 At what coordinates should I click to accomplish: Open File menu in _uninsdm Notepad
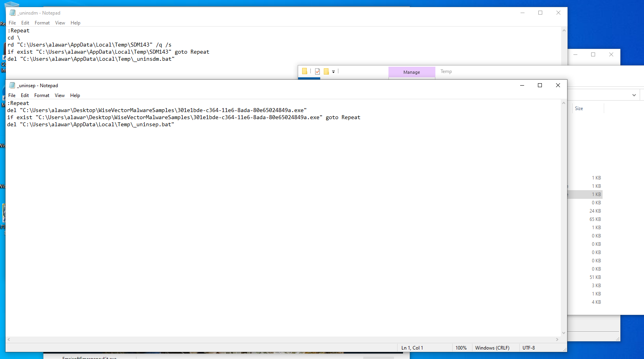12,23
